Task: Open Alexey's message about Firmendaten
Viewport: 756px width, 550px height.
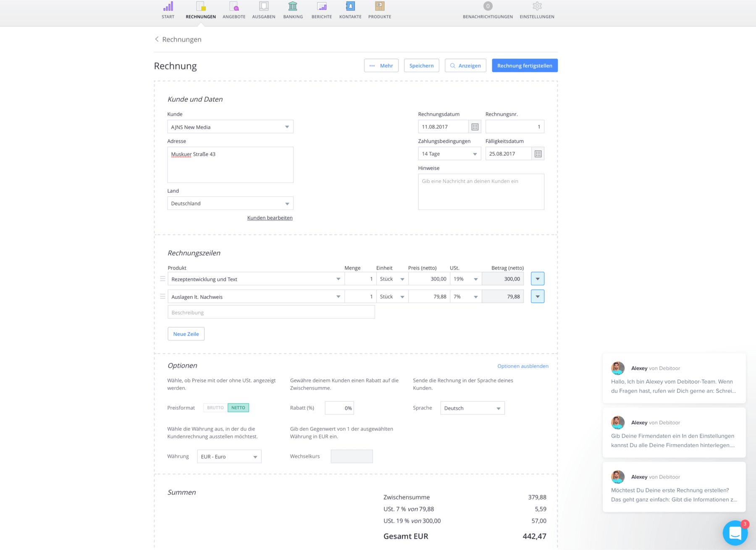Action: (x=674, y=433)
